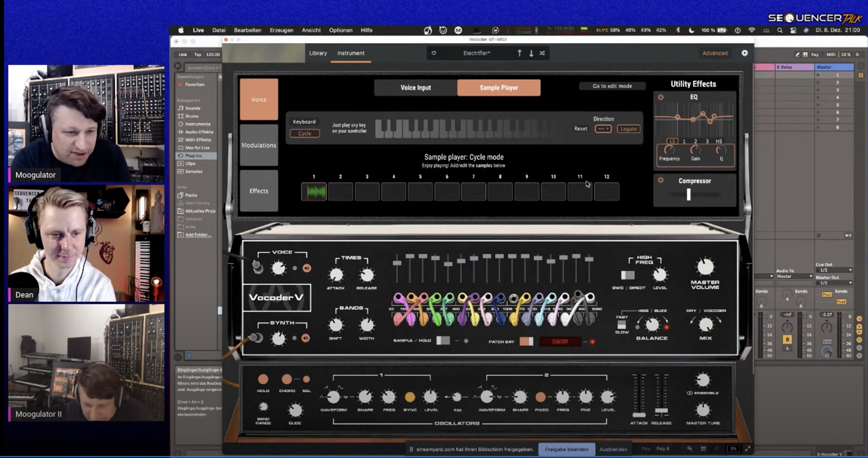The image size is (868, 458).
Task: Load next preset with down arrow
Action: tap(531, 53)
